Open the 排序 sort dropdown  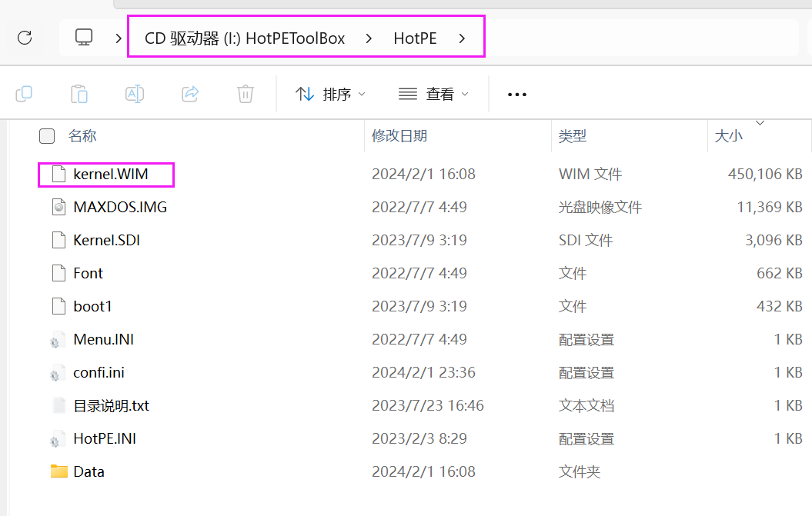pyautogui.click(x=330, y=94)
